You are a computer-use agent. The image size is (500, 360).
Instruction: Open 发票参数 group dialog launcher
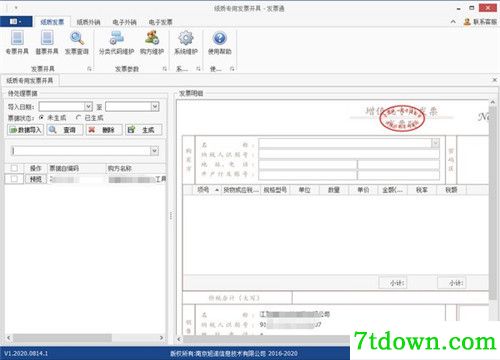click(165, 69)
